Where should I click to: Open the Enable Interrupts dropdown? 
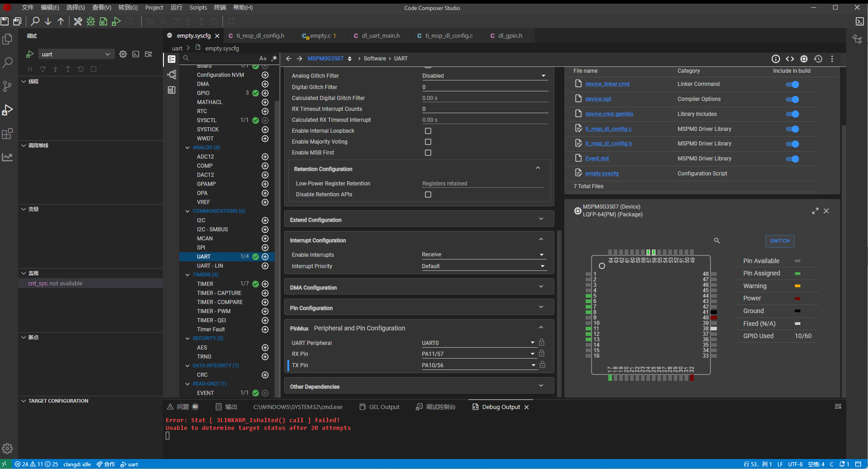pos(483,254)
